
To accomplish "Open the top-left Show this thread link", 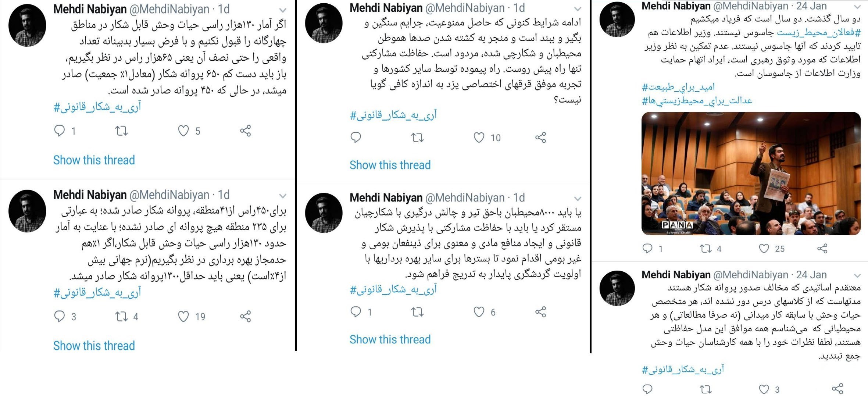I will (x=94, y=160).
